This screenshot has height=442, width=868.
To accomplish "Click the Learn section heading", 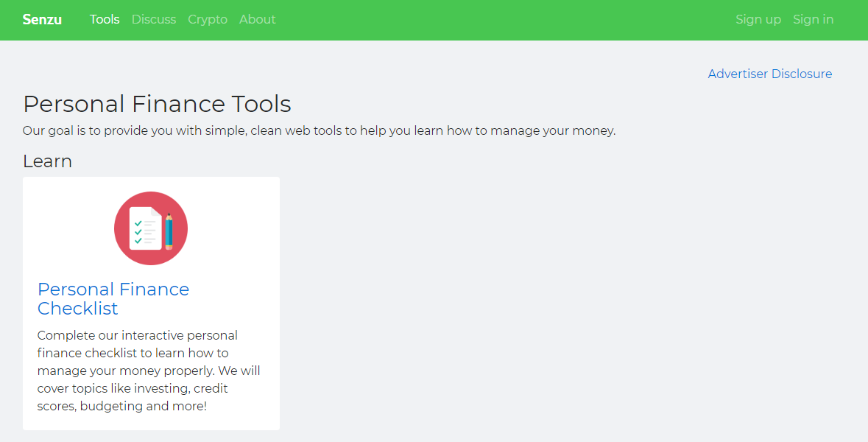I will (47, 161).
